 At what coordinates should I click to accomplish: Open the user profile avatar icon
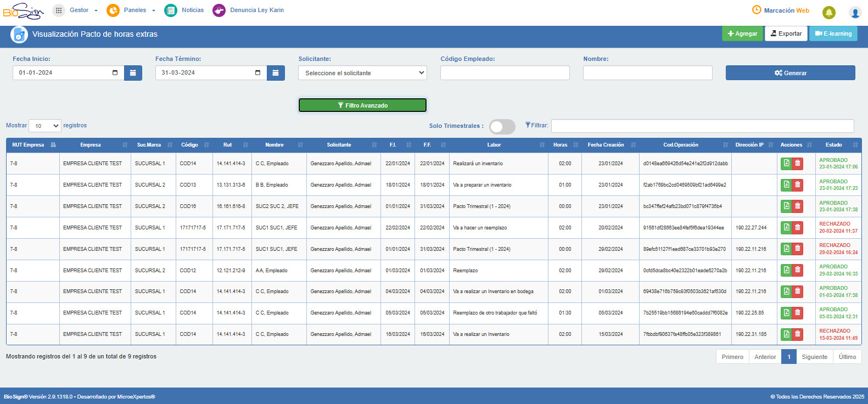coord(855,12)
